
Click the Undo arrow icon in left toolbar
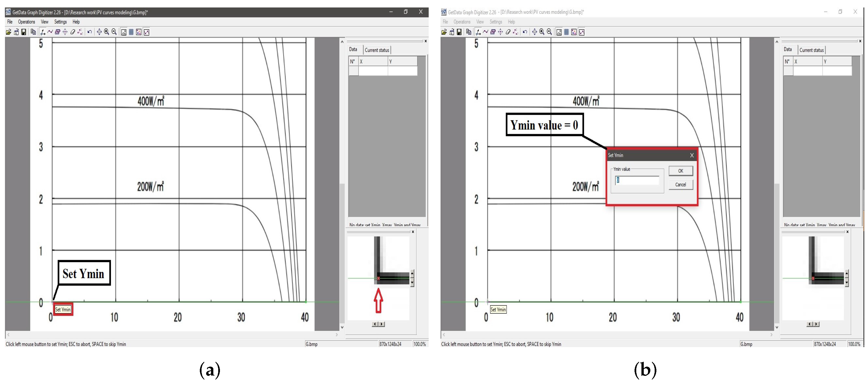coord(90,32)
